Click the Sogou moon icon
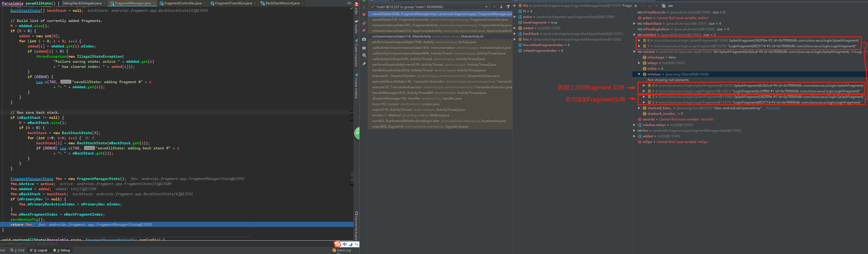Screen dimensions: 868x254 [x=351, y=244]
